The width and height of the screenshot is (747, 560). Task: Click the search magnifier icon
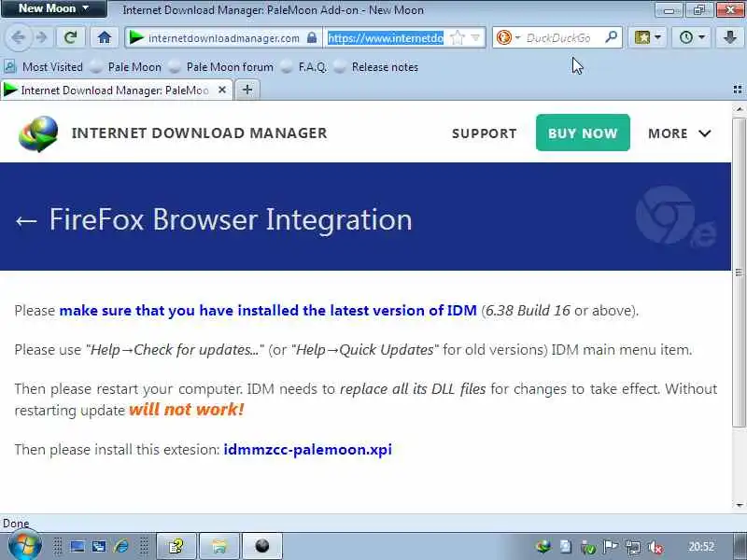click(x=612, y=36)
